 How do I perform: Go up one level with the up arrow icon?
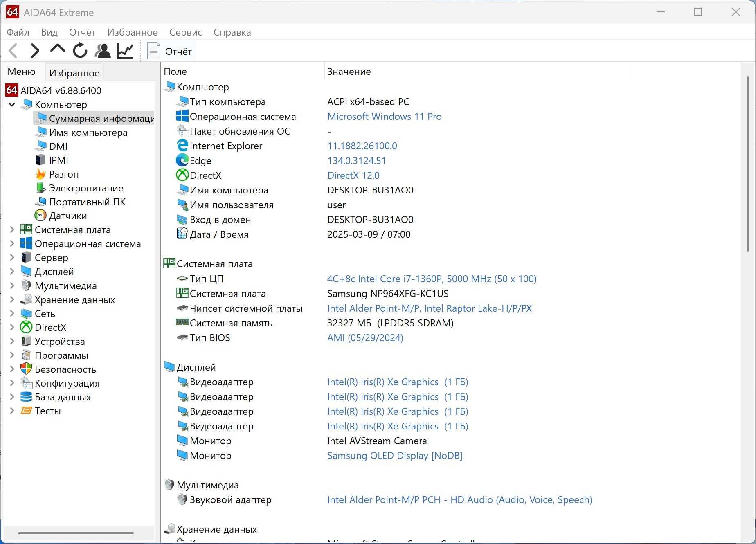point(57,49)
